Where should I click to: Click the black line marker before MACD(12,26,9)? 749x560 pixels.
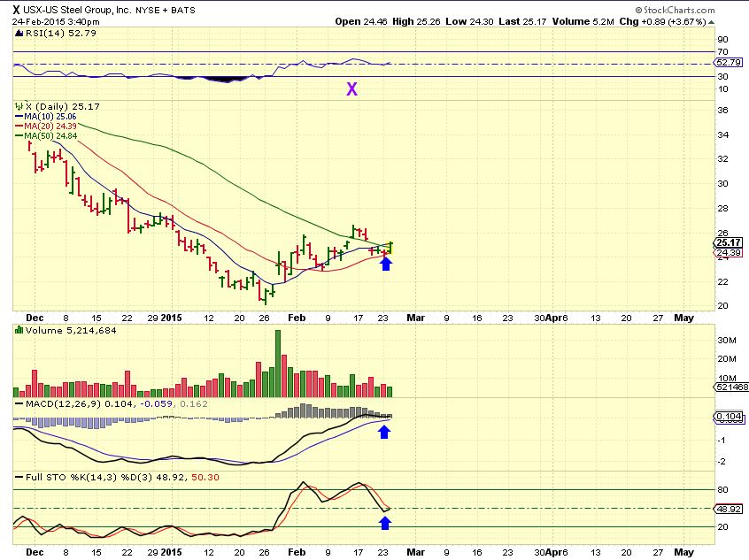pos(19,404)
